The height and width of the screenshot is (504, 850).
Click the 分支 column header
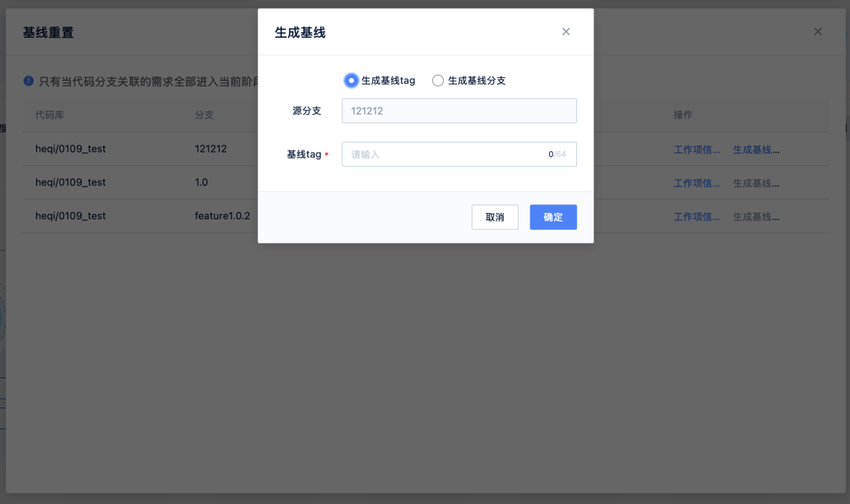[205, 115]
